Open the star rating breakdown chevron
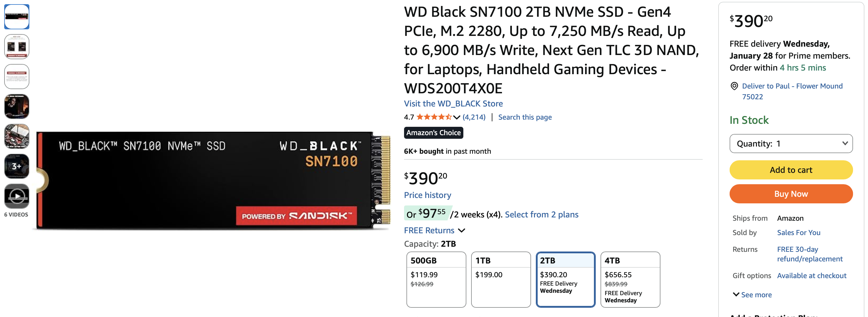 click(x=456, y=118)
